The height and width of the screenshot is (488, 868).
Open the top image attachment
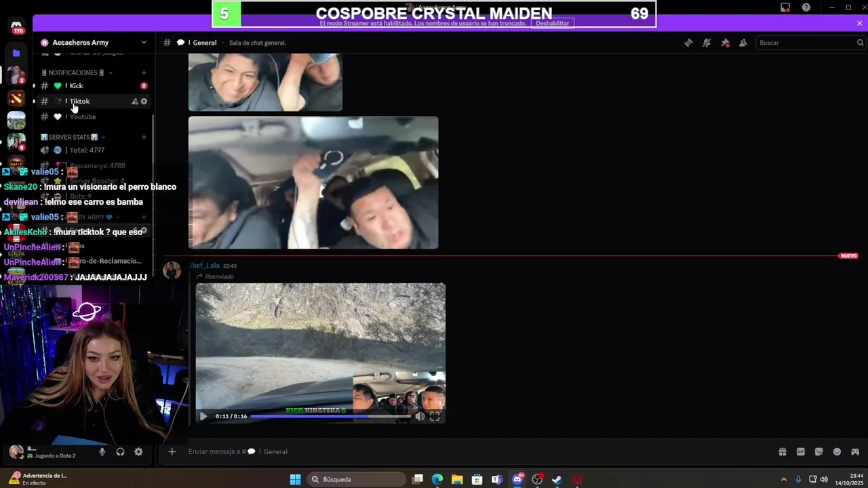(265, 82)
